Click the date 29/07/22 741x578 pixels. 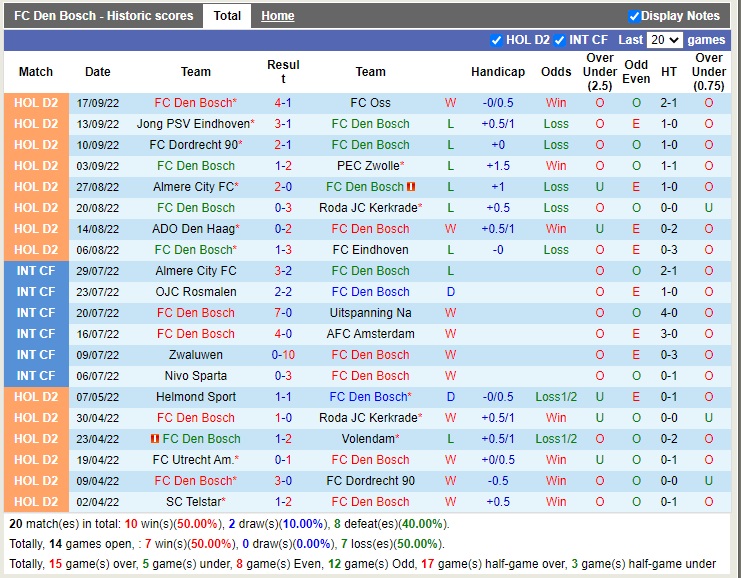tap(98, 271)
